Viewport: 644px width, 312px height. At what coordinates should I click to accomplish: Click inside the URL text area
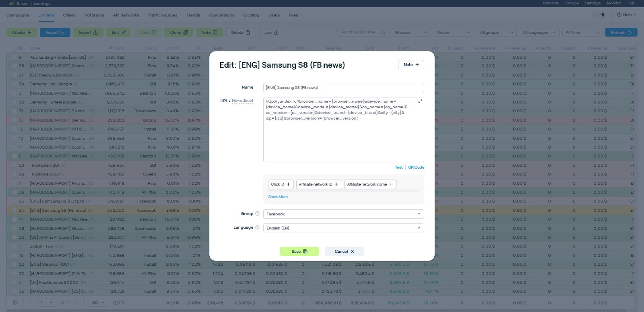[x=343, y=129]
